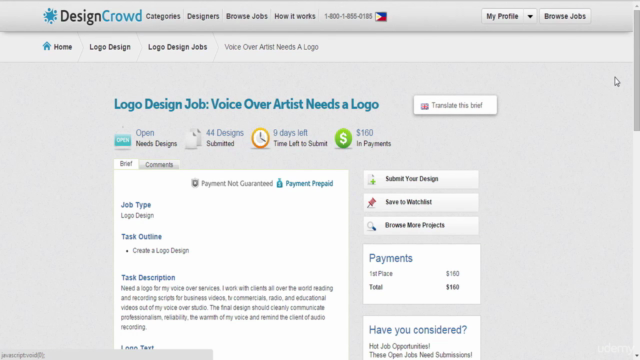
Task: Click the green dollar payments icon
Action: 343,138
